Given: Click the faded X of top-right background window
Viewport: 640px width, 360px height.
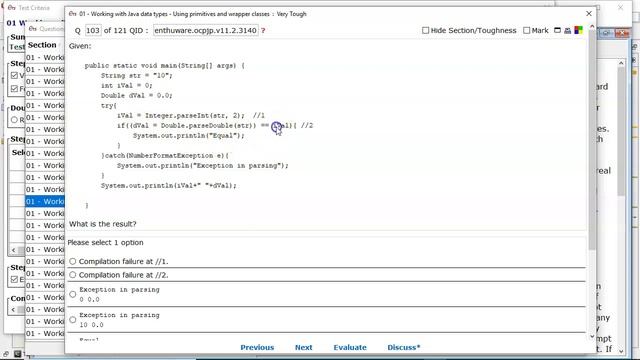Looking at the screenshot, I should 620,7.
